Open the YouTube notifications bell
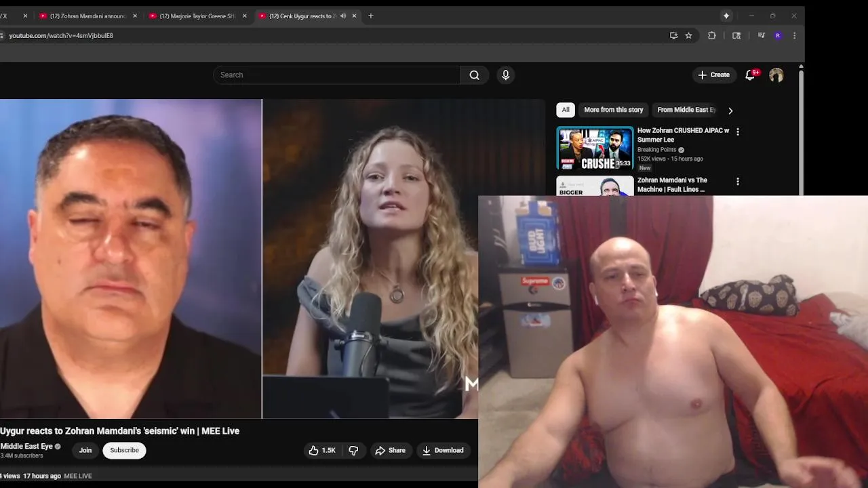Image resolution: width=868 pixels, height=488 pixels. click(750, 75)
